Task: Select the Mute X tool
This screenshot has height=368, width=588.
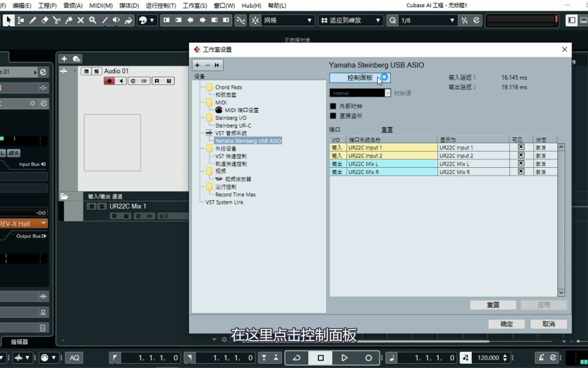Action: (x=81, y=20)
